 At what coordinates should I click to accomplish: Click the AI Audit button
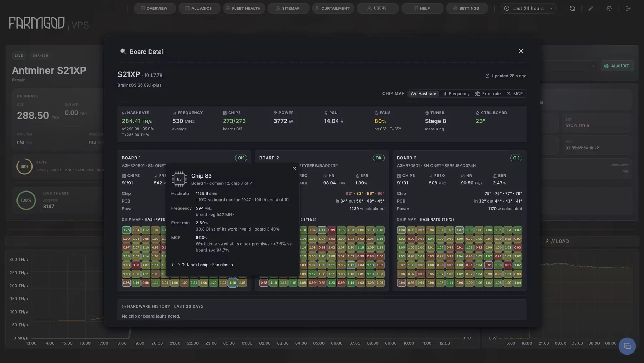(x=617, y=66)
